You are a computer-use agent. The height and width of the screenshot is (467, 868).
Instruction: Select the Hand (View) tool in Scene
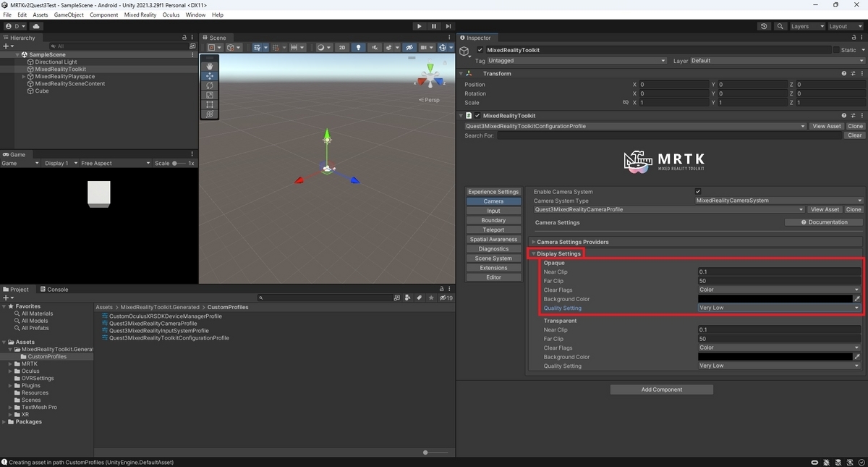click(x=210, y=66)
